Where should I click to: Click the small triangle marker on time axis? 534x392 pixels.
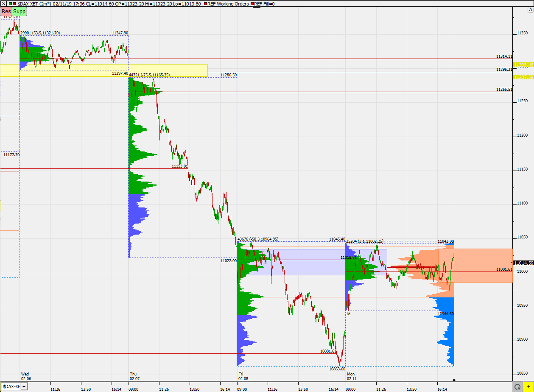454,380
